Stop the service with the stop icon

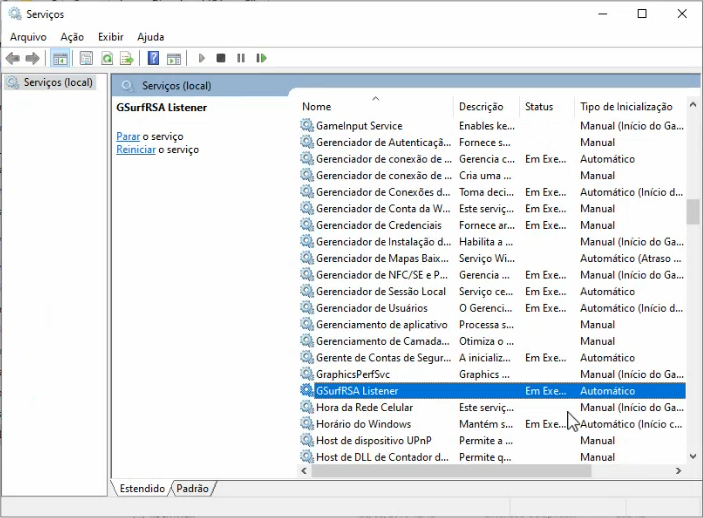[x=221, y=58]
